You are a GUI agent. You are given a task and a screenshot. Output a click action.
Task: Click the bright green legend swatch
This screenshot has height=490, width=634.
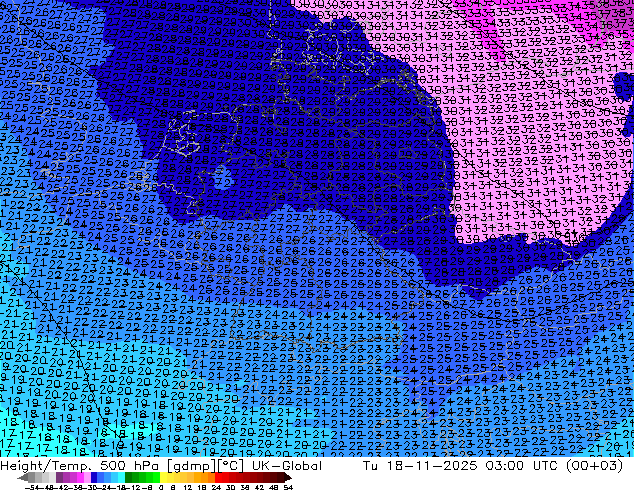(x=156, y=477)
